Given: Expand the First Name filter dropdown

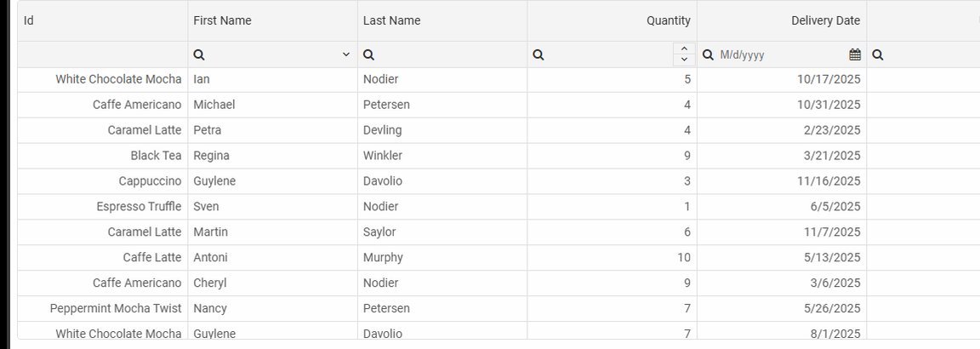Looking at the screenshot, I should click(346, 55).
